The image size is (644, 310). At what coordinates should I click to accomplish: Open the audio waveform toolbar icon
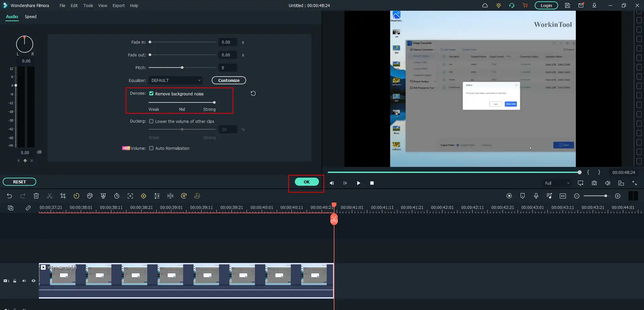[170, 196]
